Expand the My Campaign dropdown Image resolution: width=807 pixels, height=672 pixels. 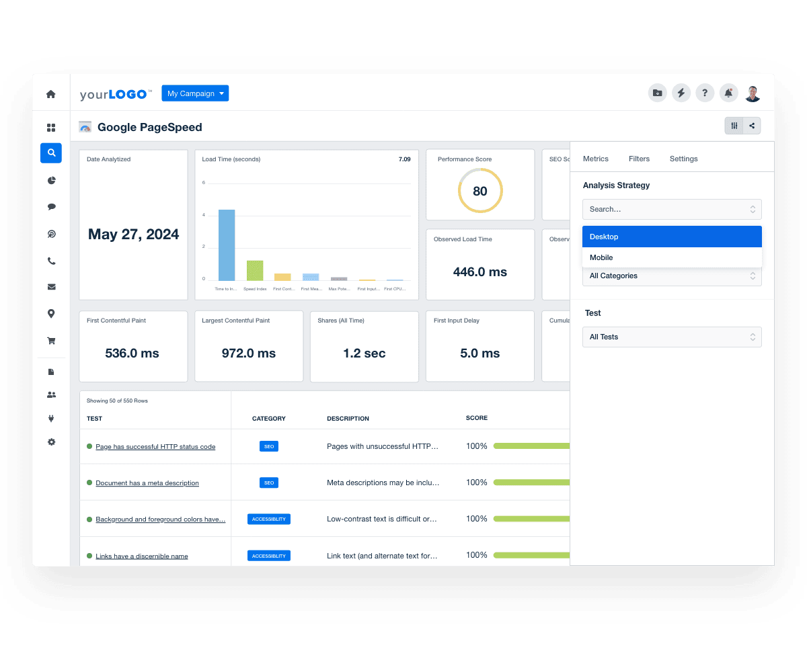195,93
